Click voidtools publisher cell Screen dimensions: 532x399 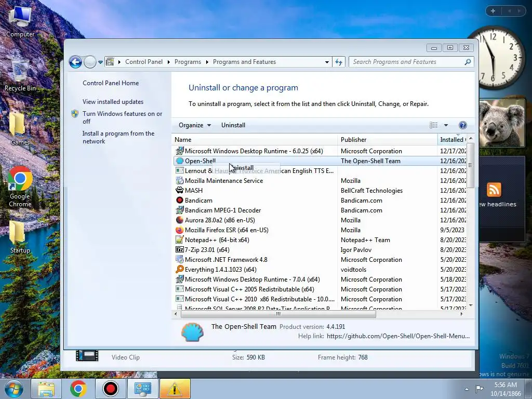click(x=353, y=270)
